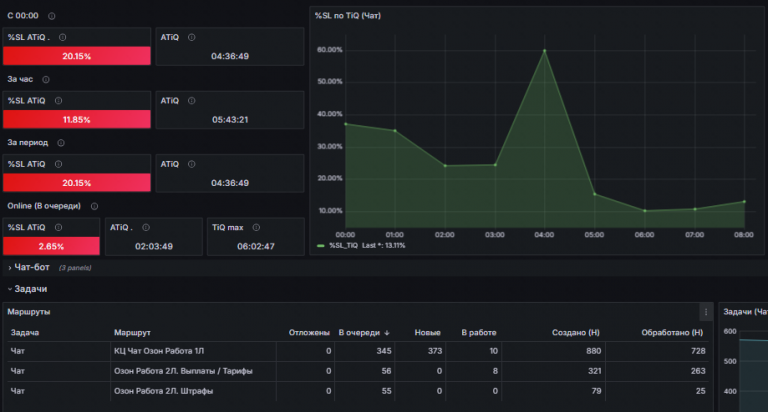Click info icon beside TiQ max
This screenshot has height=412, width=768.
(x=256, y=227)
